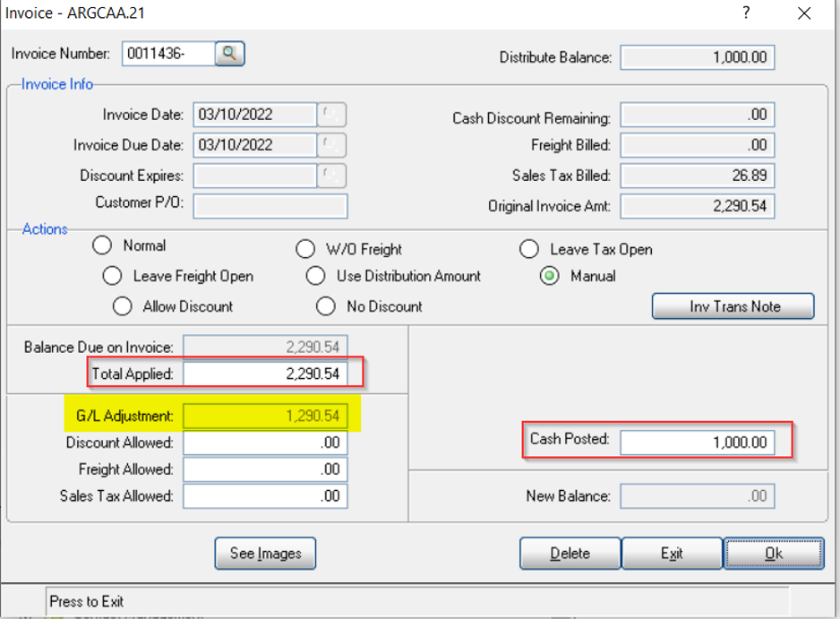Close the Invoice dialog window
840x619 pixels.
(804, 13)
